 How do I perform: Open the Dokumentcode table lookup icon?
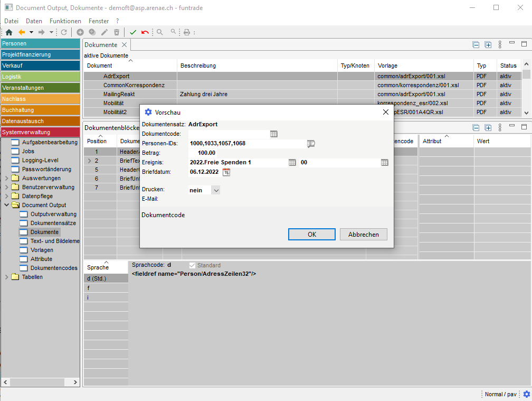pyautogui.click(x=273, y=134)
